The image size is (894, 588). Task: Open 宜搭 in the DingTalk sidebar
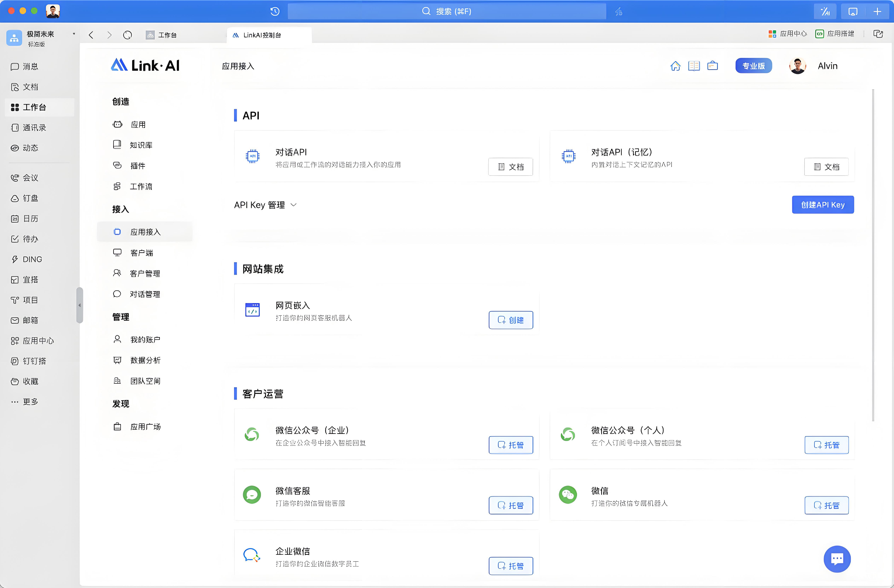24,280
